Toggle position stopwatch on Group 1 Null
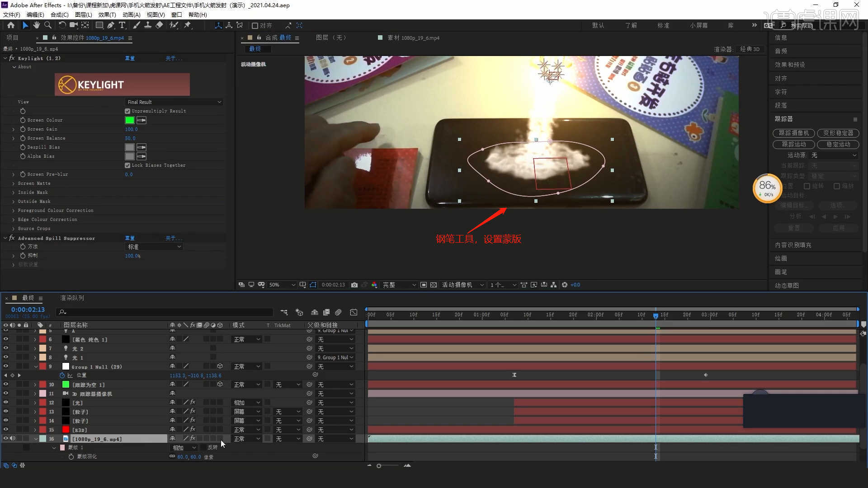The height and width of the screenshot is (488, 868). pos(62,375)
